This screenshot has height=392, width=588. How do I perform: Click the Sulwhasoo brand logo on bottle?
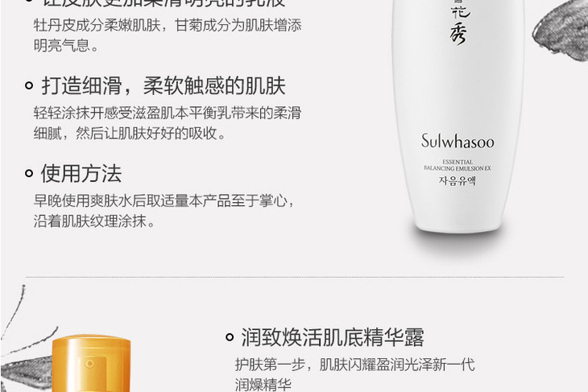coord(458,142)
